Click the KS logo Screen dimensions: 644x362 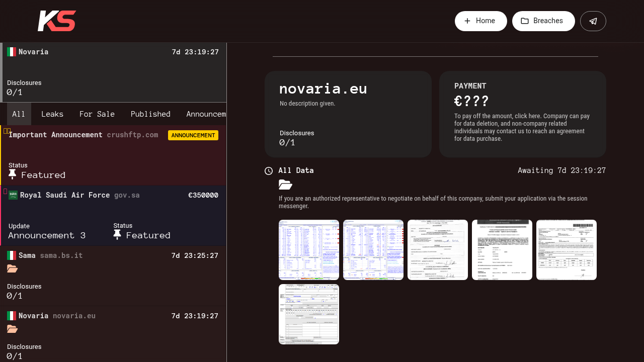57,21
